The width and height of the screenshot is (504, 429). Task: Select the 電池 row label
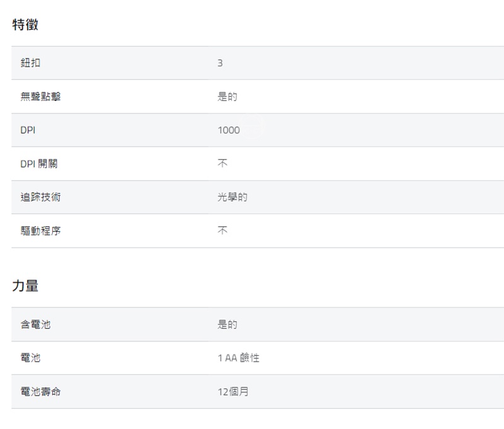[x=30, y=358]
